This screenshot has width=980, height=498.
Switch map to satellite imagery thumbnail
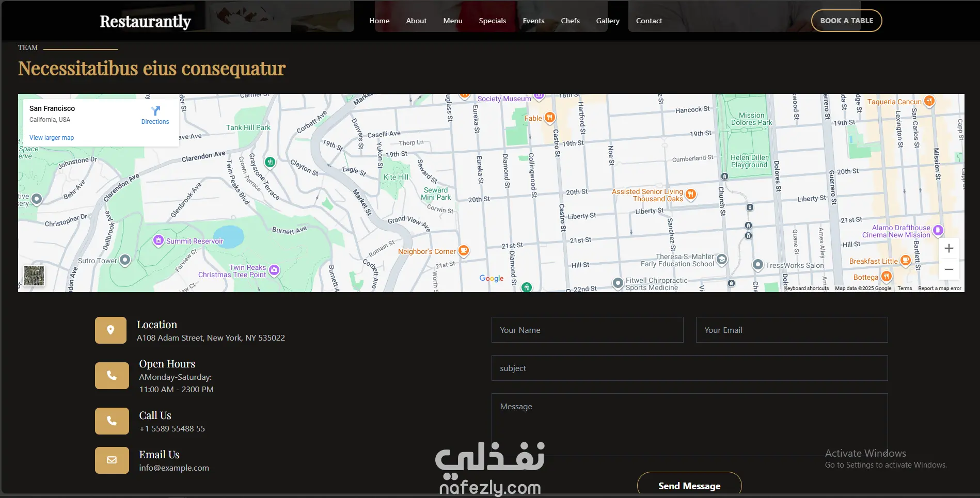[x=34, y=276]
